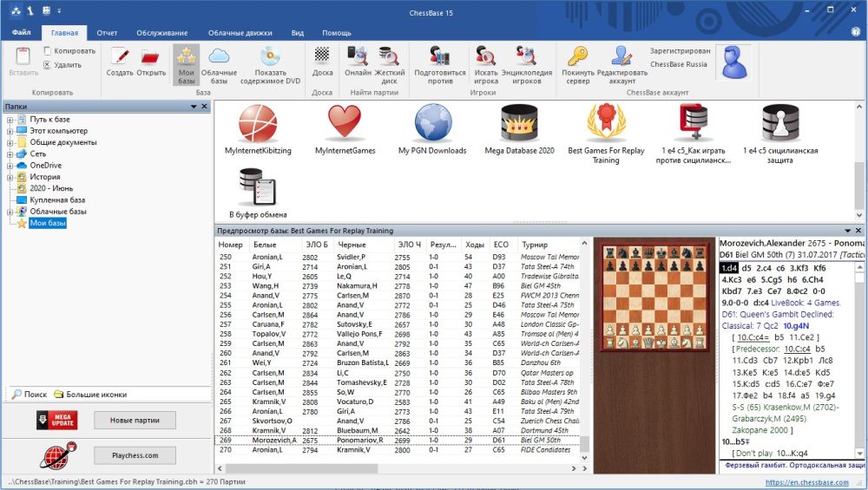This screenshot has width=868, height=490.
Task: Expand the Этот компьютер tree node
Action: point(10,131)
